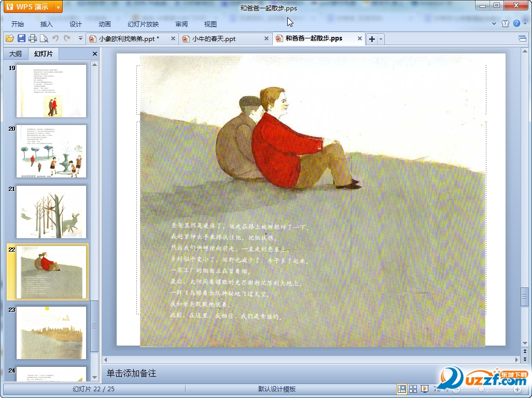This screenshot has width=532, height=398.
Task: Switch to the 小象欧利找弟弟.ppt document tab
Action: point(129,39)
